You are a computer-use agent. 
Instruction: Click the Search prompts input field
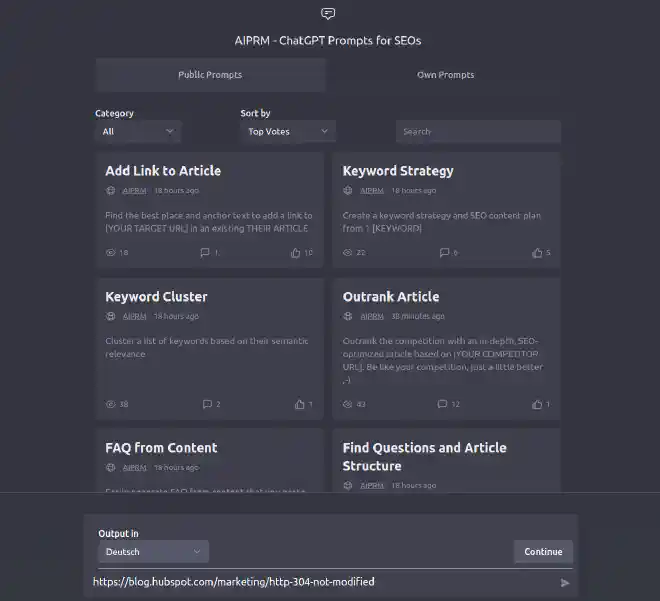click(478, 131)
